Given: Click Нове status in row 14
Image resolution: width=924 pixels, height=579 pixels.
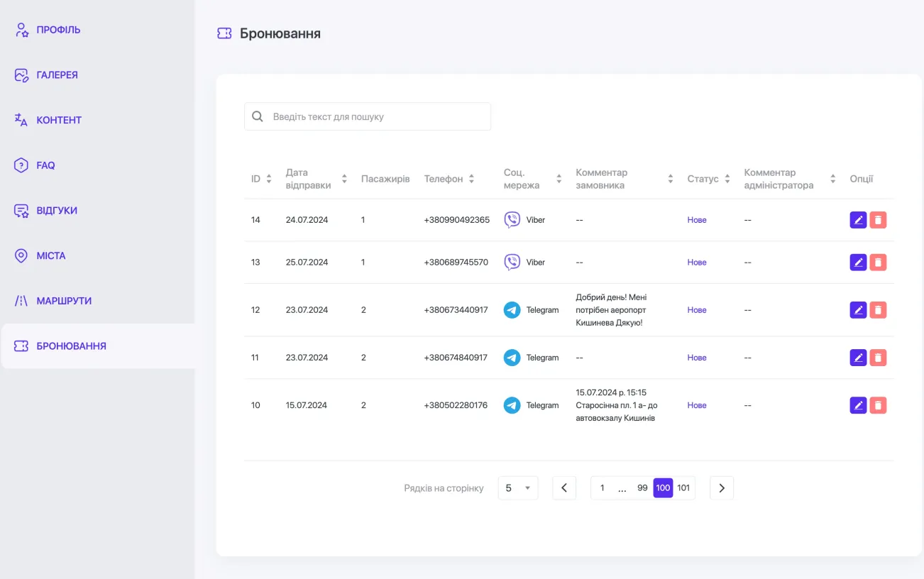Looking at the screenshot, I should tap(697, 220).
